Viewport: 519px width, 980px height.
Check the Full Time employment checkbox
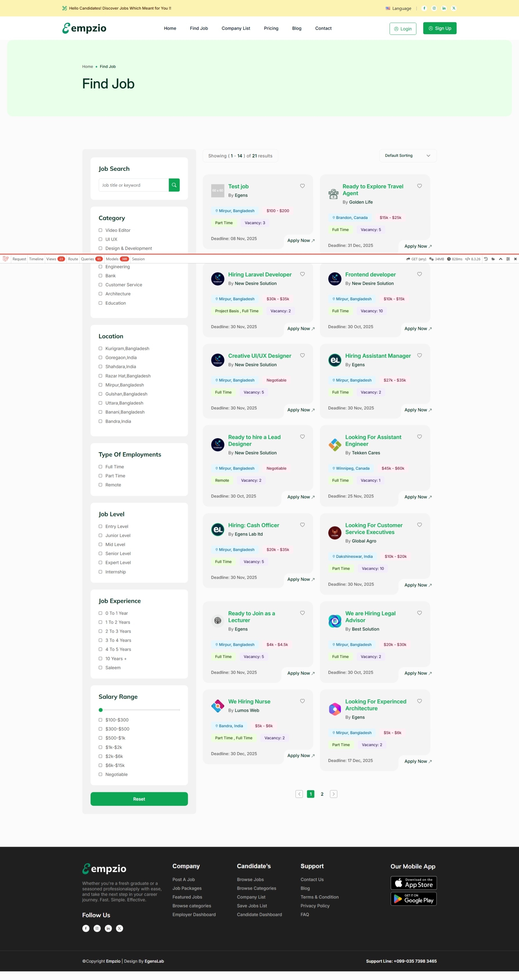[100, 467]
